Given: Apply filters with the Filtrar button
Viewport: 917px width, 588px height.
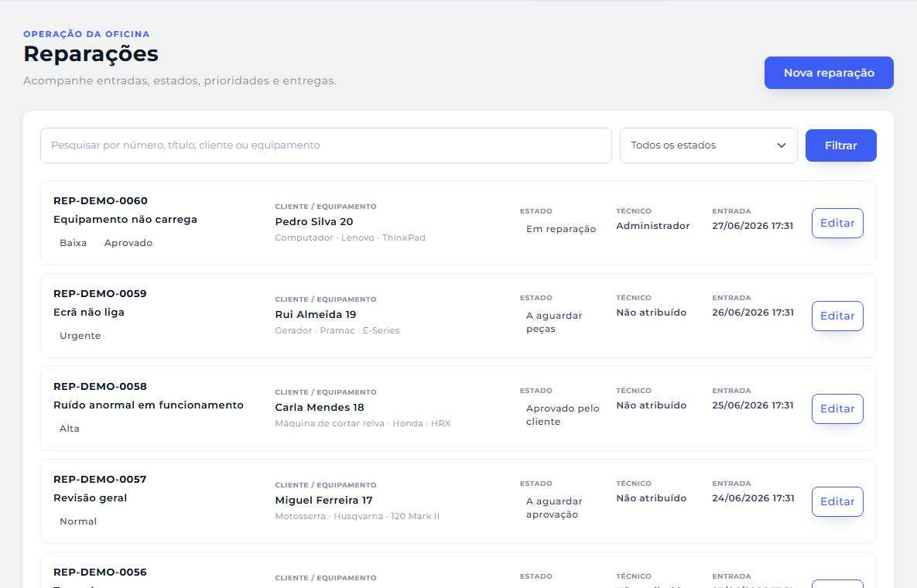Looking at the screenshot, I should 841,145.
